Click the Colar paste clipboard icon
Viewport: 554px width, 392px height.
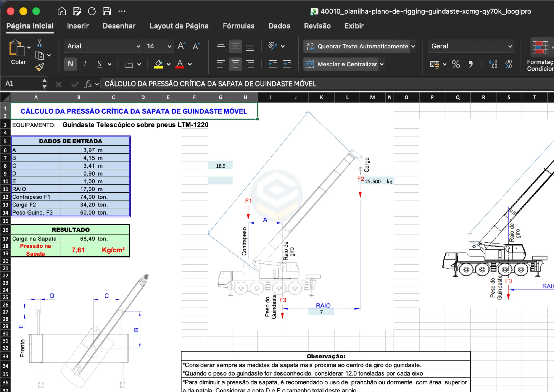pos(17,48)
